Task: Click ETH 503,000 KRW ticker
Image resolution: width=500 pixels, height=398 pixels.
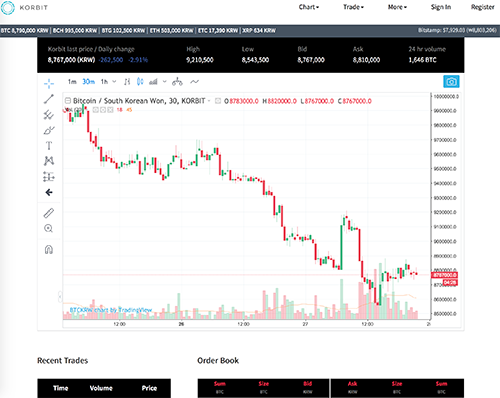Action: [172, 30]
